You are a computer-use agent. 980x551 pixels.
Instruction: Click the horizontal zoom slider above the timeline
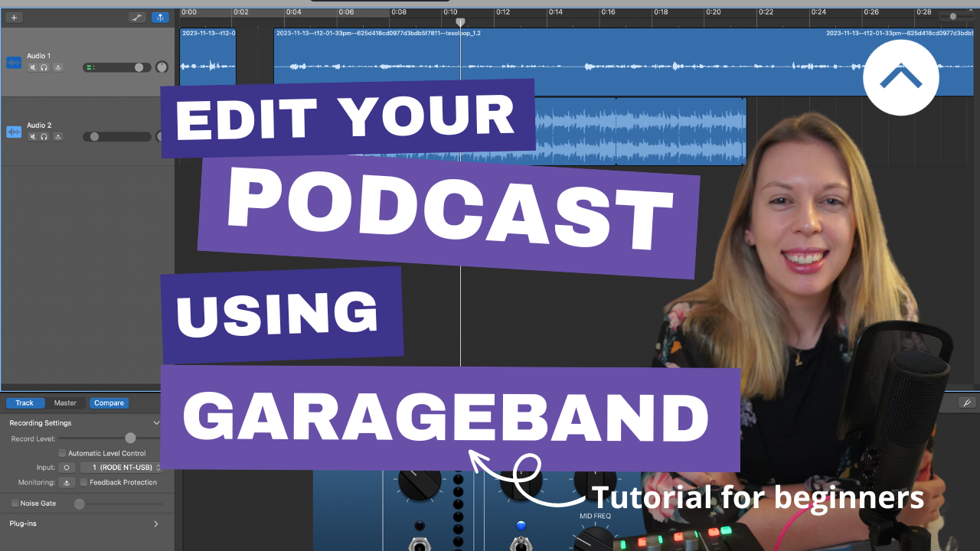click(958, 16)
